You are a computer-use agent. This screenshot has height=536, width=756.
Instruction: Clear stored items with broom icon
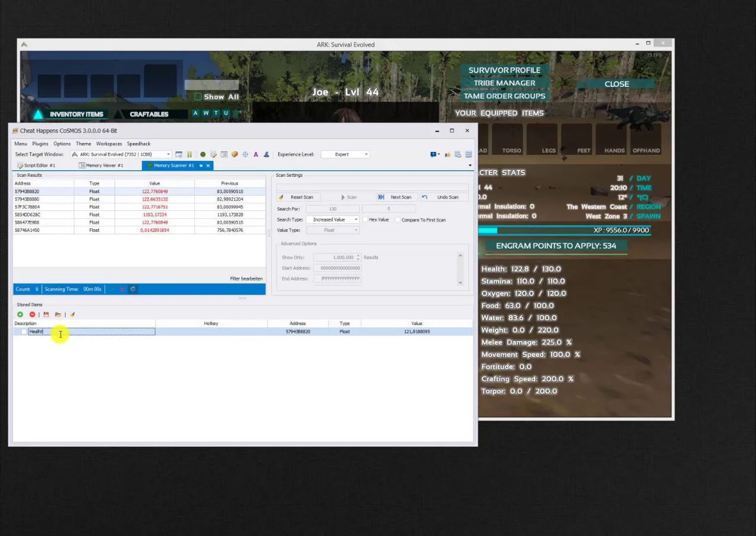[72, 314]
